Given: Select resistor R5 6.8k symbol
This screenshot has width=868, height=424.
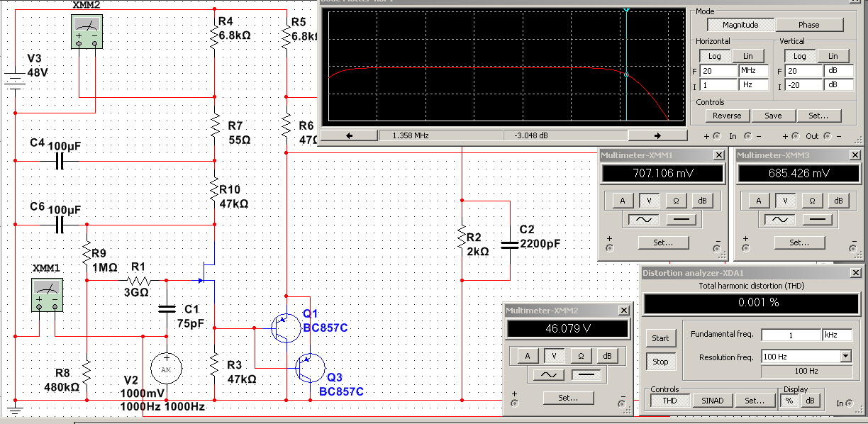Looking at the screenshot, I should click(x=286, y=35).
